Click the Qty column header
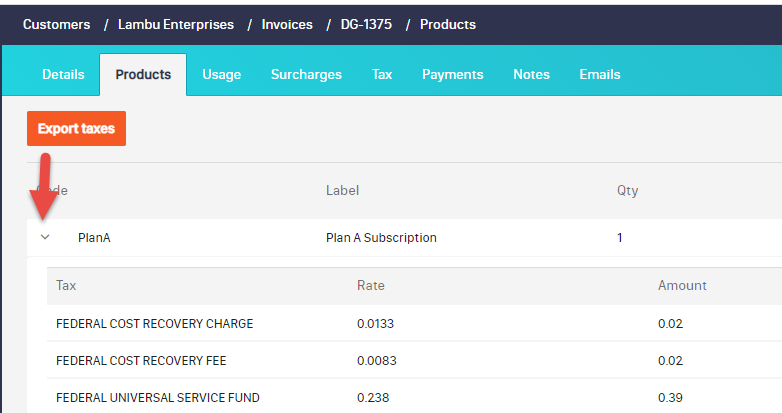This screenshot has height=413, width=782. (x=627, y=190)
